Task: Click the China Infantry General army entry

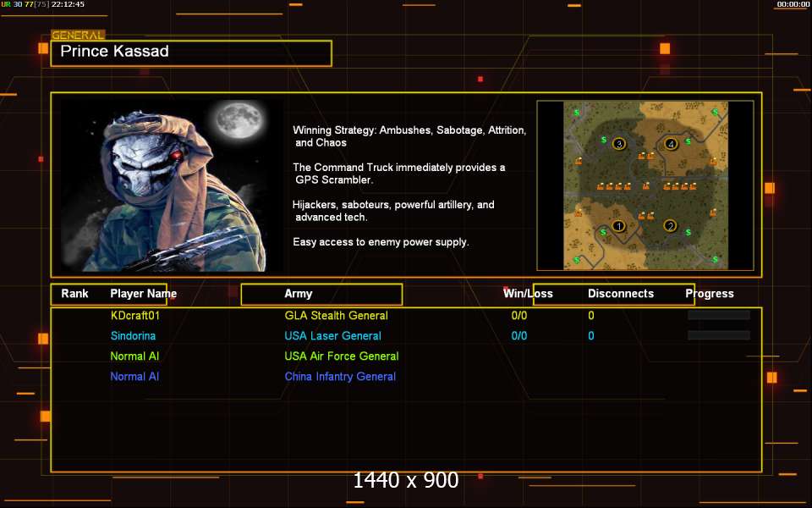Action: 340,376
